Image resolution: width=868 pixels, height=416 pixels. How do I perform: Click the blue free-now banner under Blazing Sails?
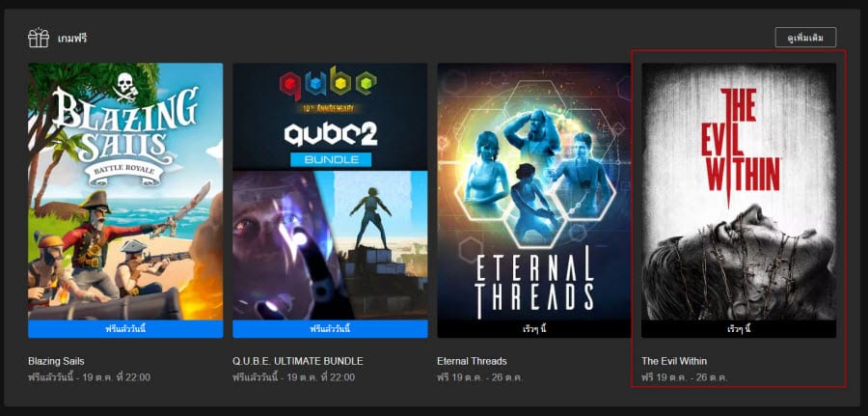click(x=125, y=329)
